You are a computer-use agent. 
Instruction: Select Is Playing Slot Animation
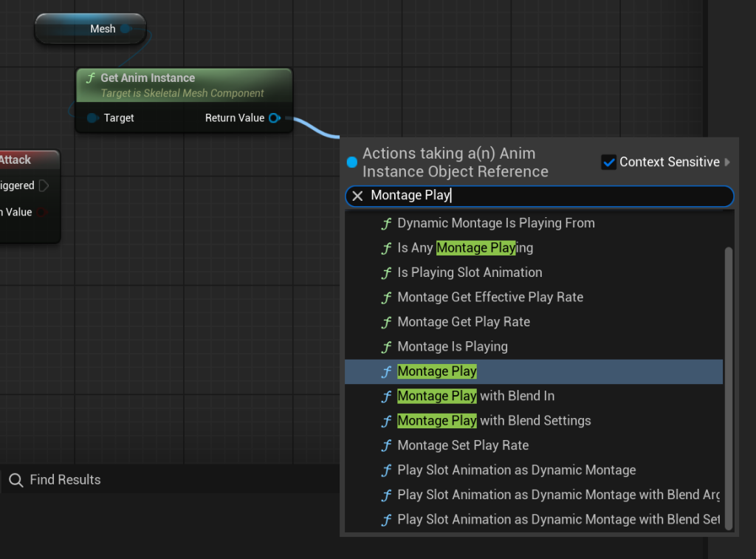pos(534,272)
